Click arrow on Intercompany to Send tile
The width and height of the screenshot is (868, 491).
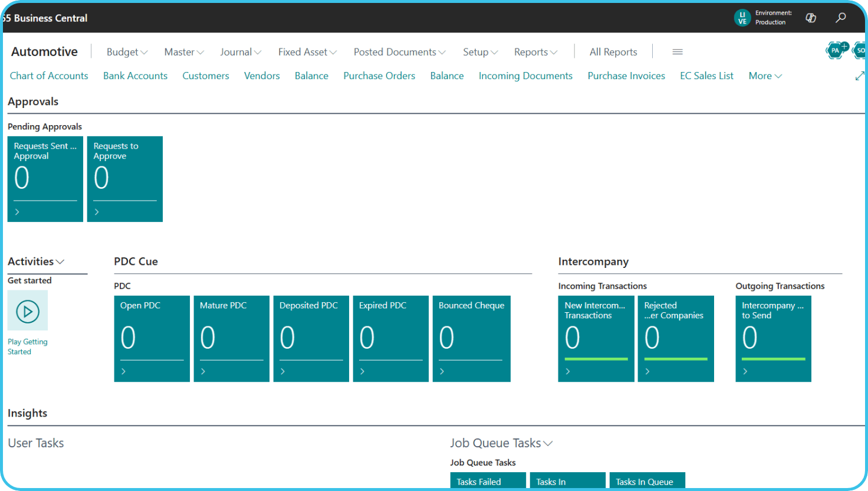[745, 371]
